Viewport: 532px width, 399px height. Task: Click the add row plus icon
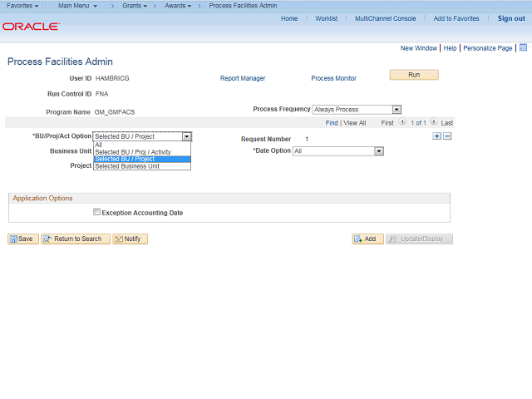pyautogui.click(x=437, y=136)
